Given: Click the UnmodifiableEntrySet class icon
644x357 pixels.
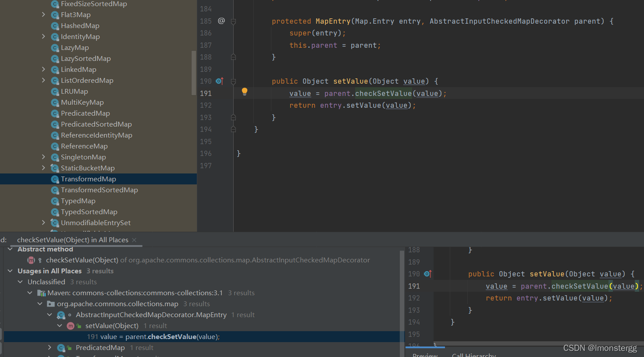Looking at the screenshot, I should [x=55, y=223].
